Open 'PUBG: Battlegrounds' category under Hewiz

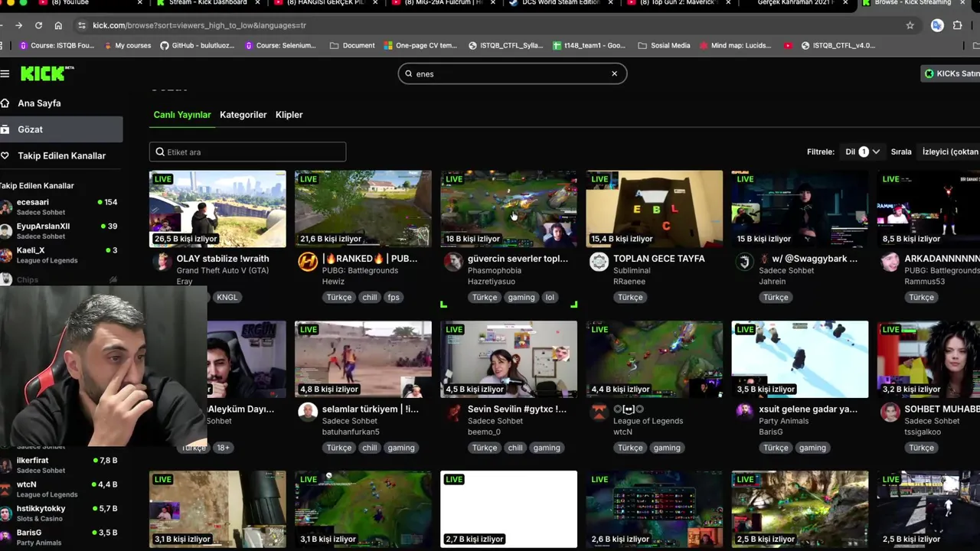pyautogui.click(x=360, y=270)
